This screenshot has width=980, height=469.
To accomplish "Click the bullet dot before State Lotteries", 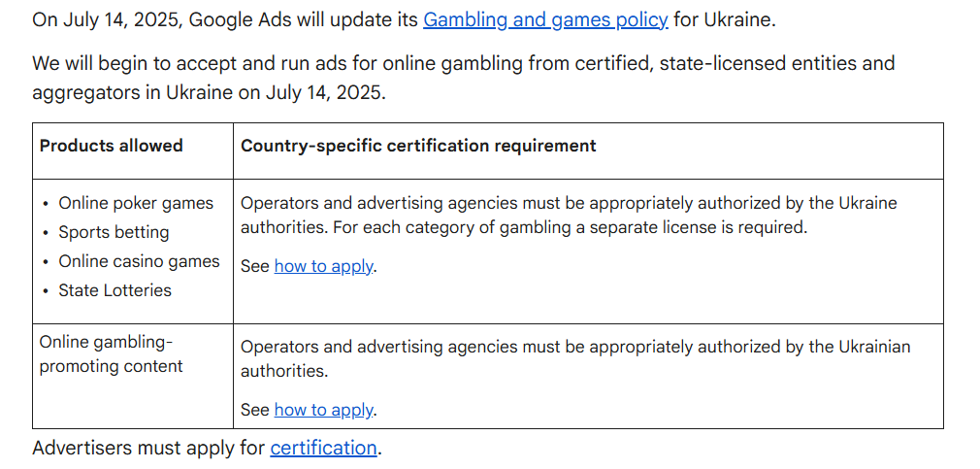I will click(x=46, y=290).
